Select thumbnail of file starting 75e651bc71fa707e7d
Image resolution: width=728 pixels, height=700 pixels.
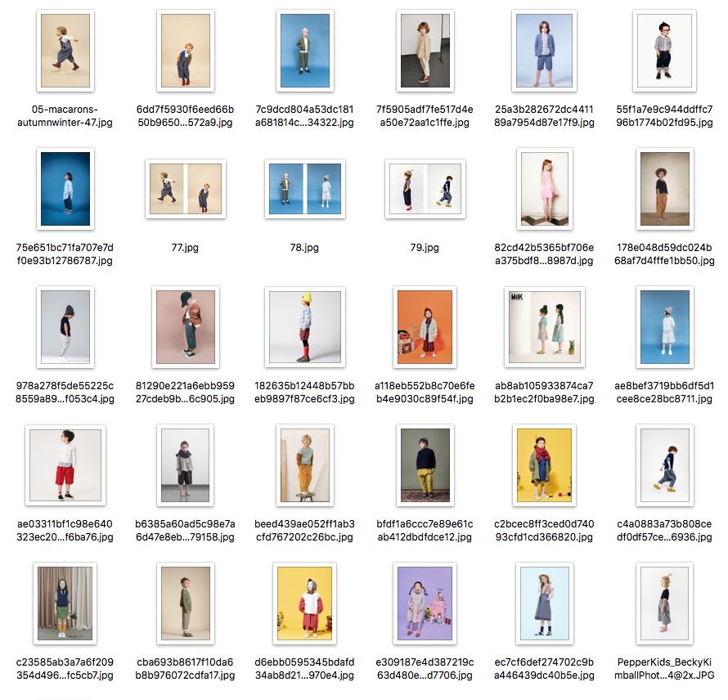click(65, 189)
